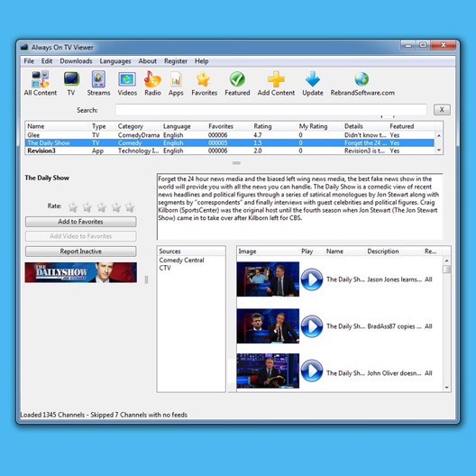The image size is (476, 476).
Task: Click the Report Inactive button
Action: pos(81,252)
